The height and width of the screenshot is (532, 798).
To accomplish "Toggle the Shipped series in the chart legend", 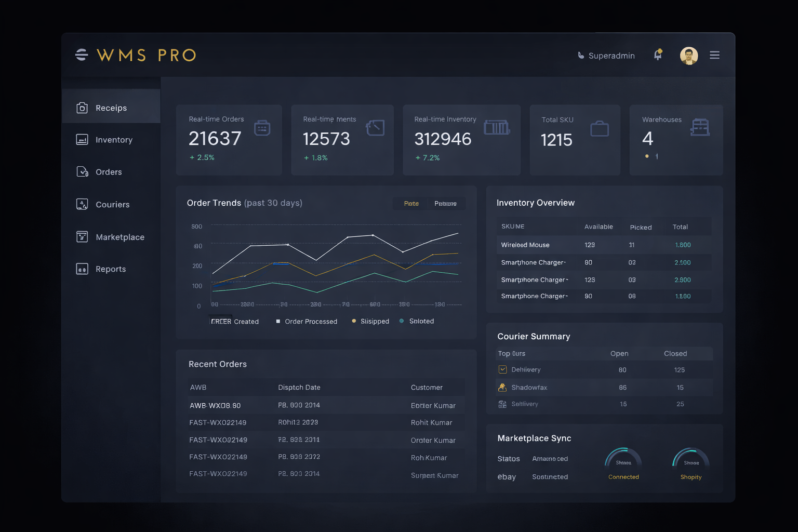I will (x=370, y=321).
